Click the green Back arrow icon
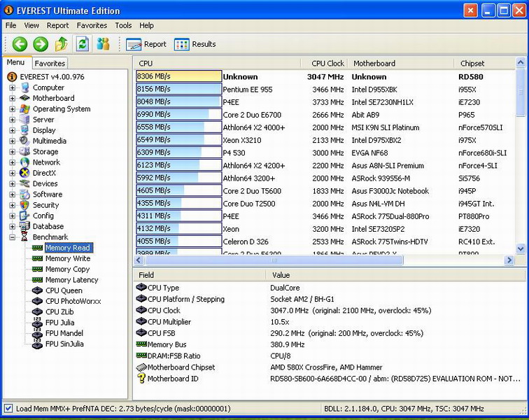 pos(20,44)
